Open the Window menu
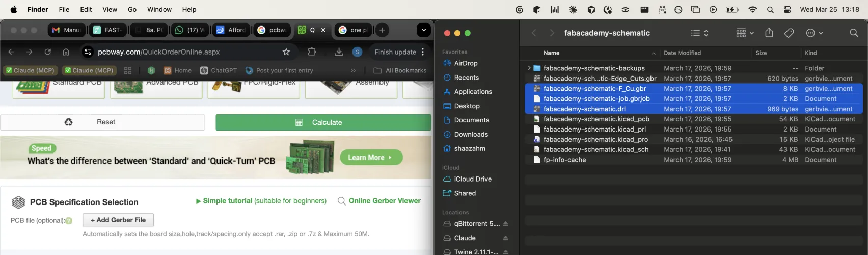The height and width of the screenshot is (255, 868). pos(159,9)
